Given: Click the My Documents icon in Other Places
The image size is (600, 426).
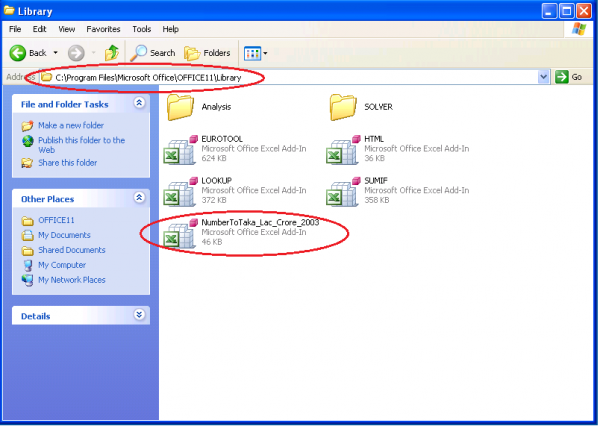Looking at the screenshot, I should point(28,235).
